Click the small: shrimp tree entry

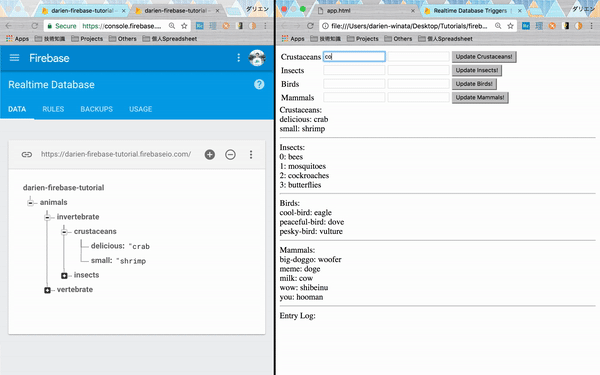coord(118,261)
